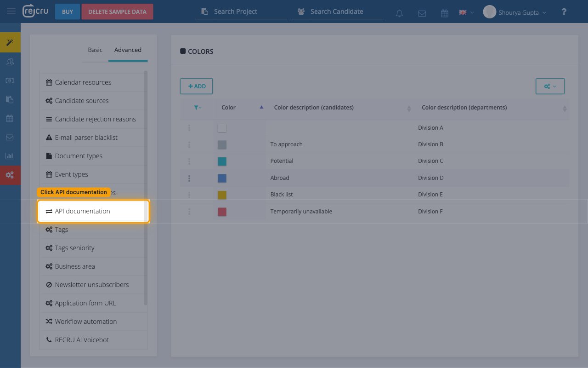
Task: Open the bar chart reports sidebar icon
Action: [10, 156]
